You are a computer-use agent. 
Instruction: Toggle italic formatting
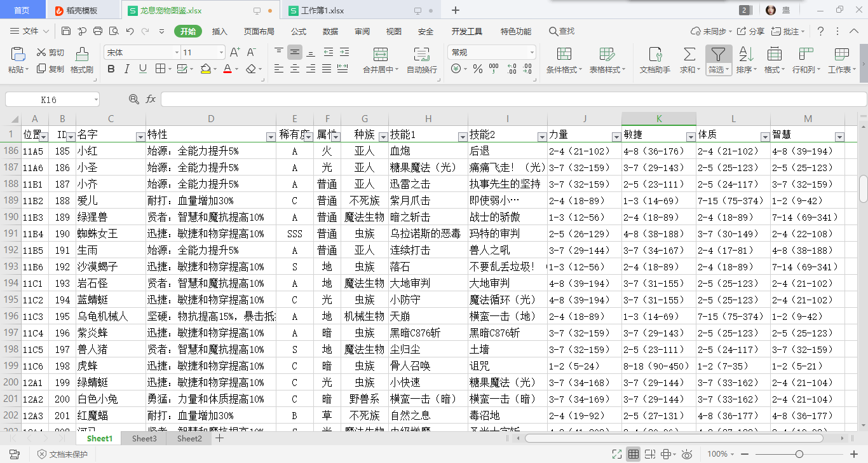point(127,69)
